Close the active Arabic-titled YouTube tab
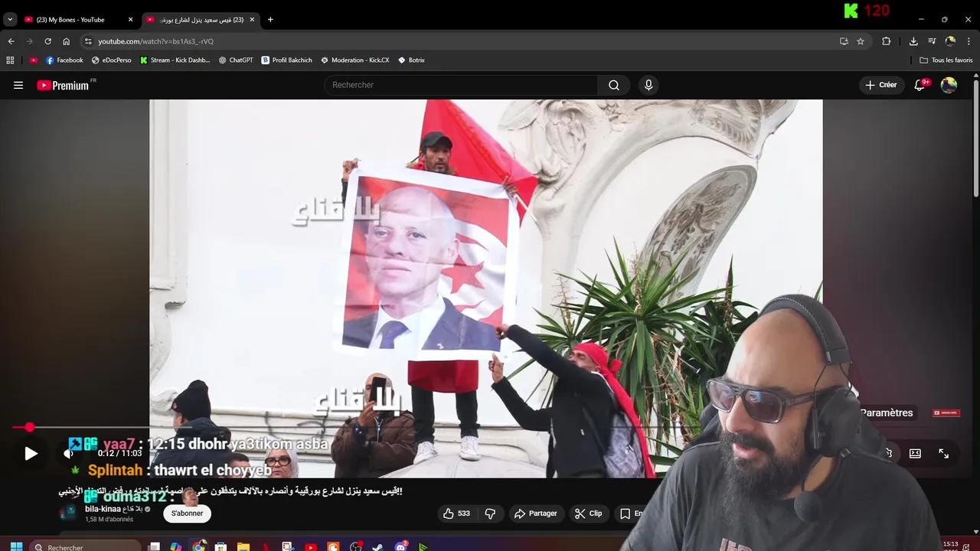The height and width of the screenshot is (551, 980). click(252, 19)
